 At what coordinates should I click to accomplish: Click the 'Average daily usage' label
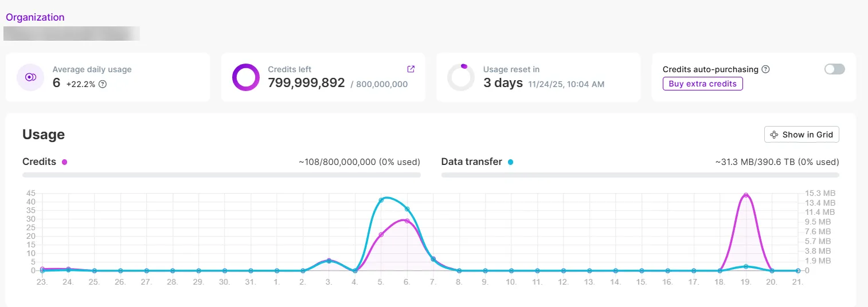[x=92, y=69]
